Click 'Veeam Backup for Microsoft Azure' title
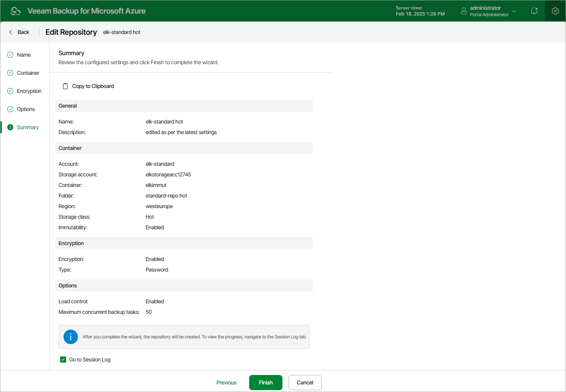Screen dimensions: 566x392 click(x=87, y=11)
